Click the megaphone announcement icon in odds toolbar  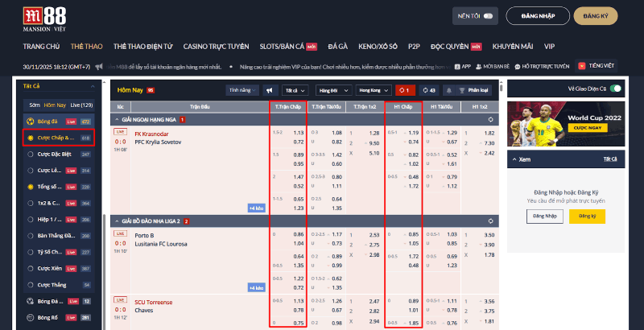coord(270,90)
